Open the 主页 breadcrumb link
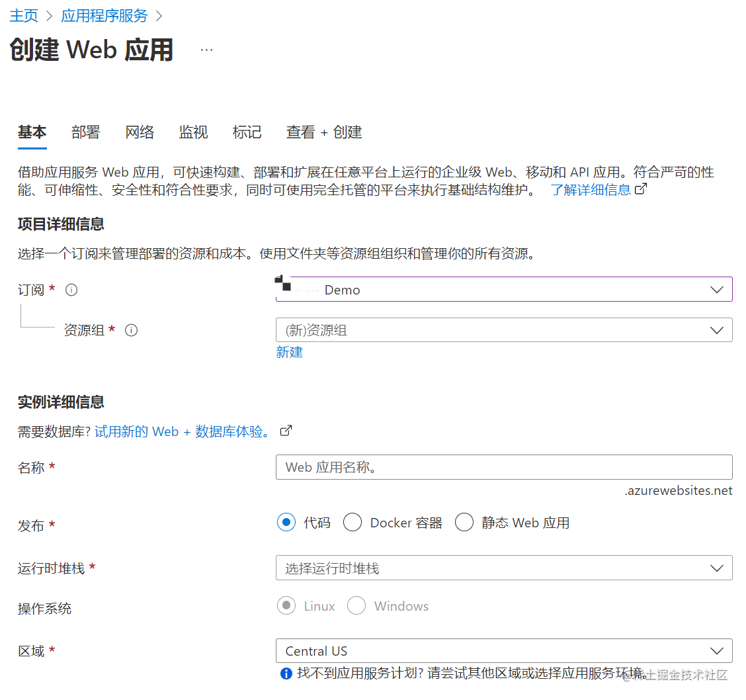 (24, 16)
